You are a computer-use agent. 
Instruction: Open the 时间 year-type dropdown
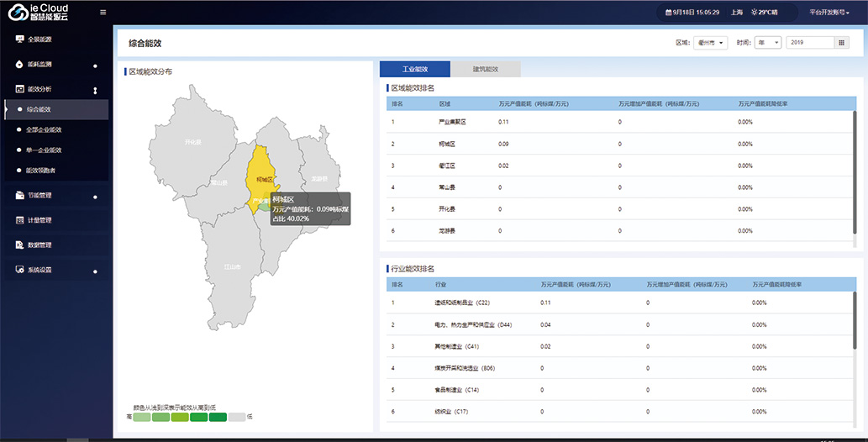click(768, 43)
